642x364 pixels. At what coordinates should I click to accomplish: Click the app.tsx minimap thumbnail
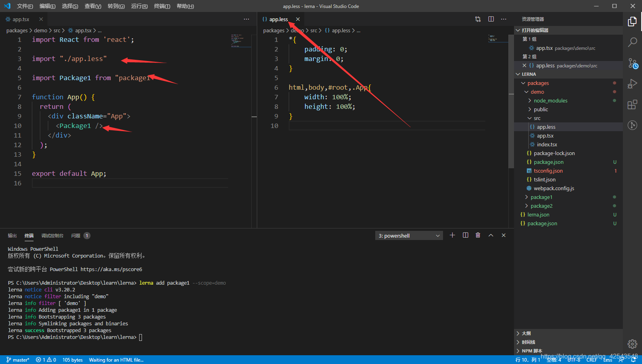241,41
